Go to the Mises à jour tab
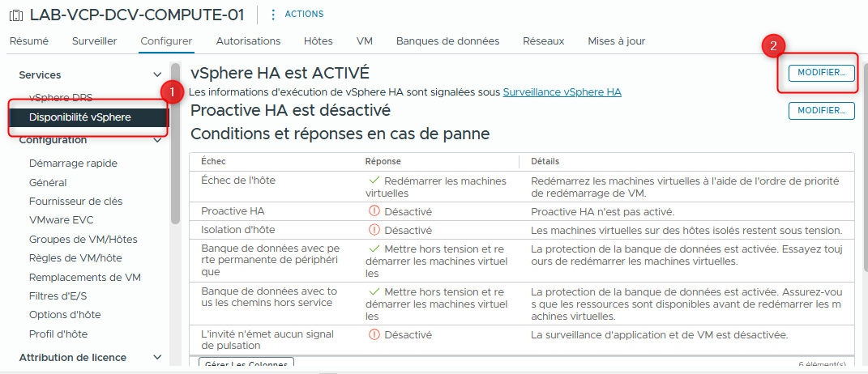868x374 pixels. 616,41
